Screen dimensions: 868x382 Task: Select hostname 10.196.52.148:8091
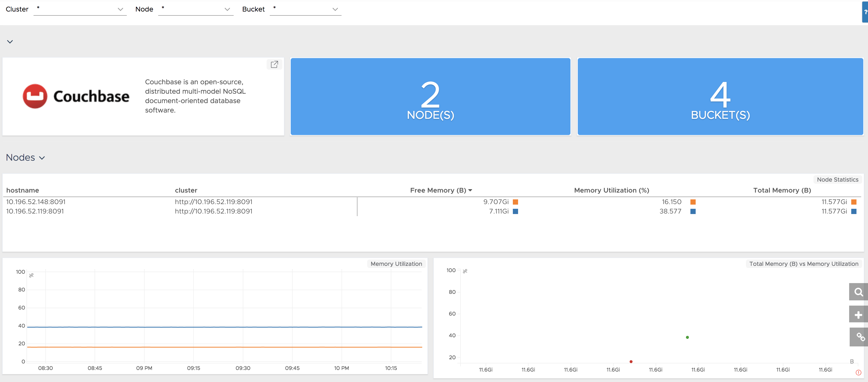click(36, 202)
